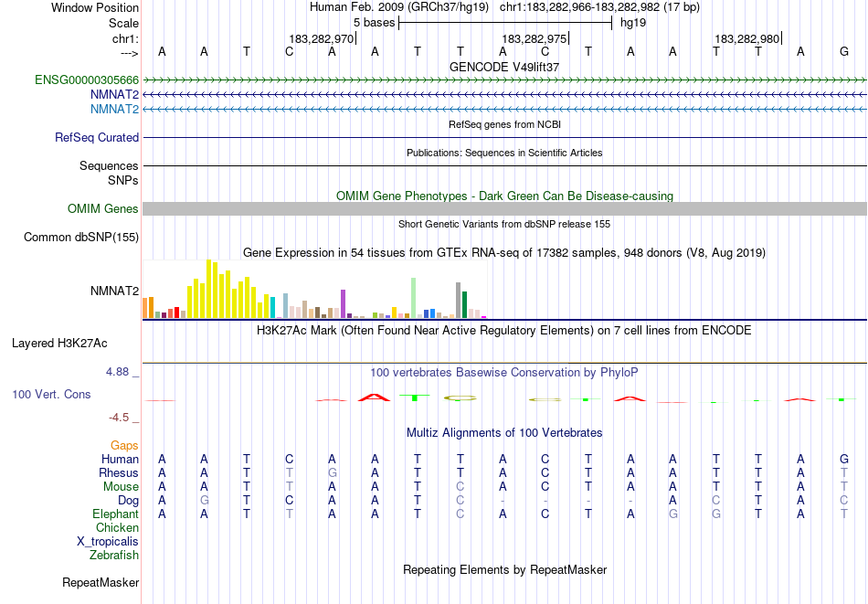This screenshot has height=604, width=868.
Task: Click the cyan GTEx expression bar
Action: (x=273, y=307)
